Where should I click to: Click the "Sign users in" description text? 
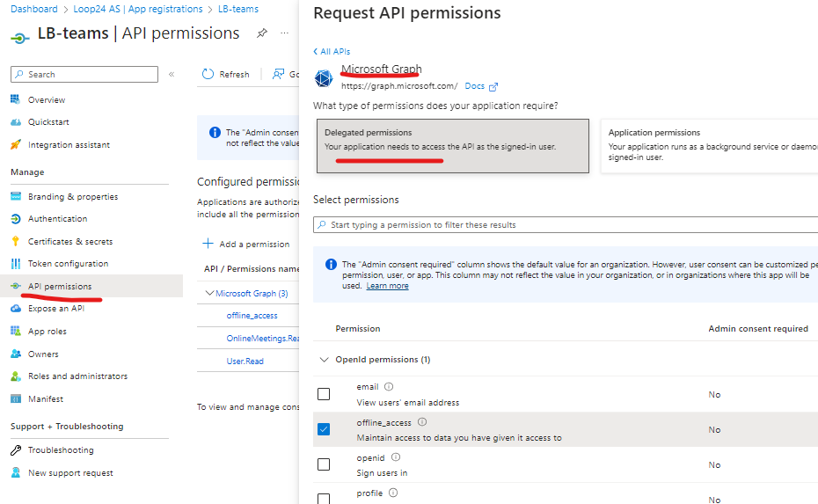tap(382, 472)
